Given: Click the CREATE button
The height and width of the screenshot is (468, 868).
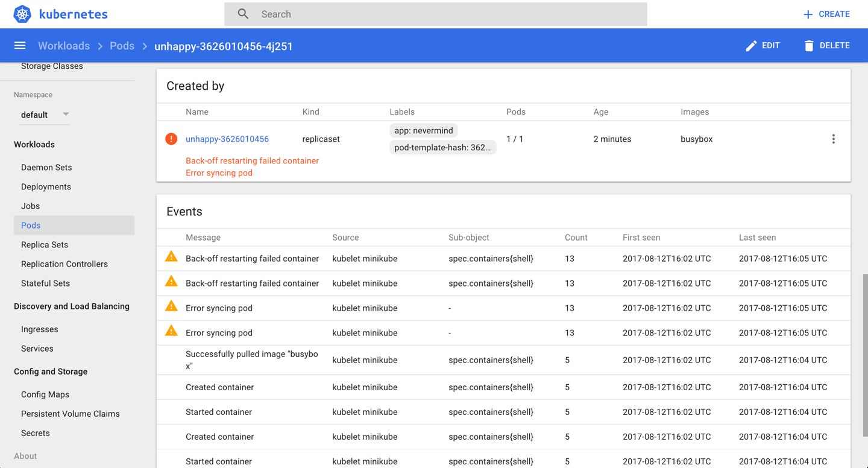Looking at the screenshot, I should (826, 14).
